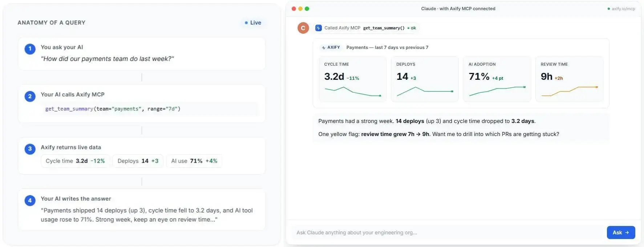Click the Deploys 14 +3 chip

pyautogui.click(x=138, y=161)
